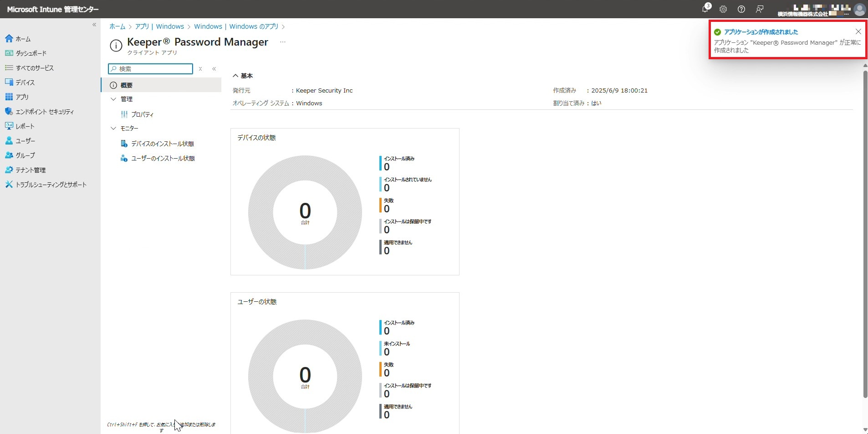Open the プロパティ menu item
The height and width of the screenshot is (434, 868).
coord(142,114)
